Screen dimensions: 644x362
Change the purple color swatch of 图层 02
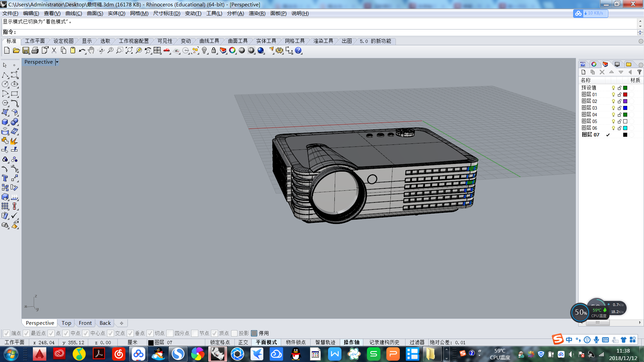pos(625,101)
